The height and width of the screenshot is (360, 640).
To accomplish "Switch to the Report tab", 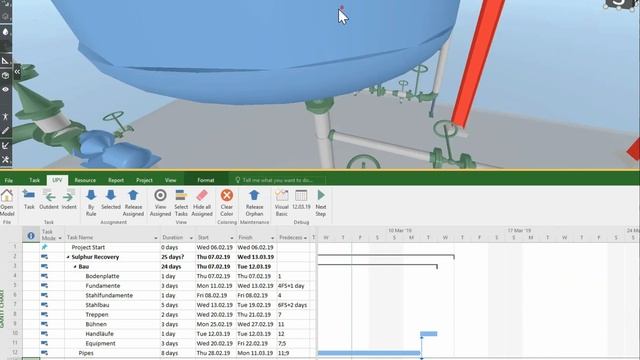I will click(x=116, y=180).
